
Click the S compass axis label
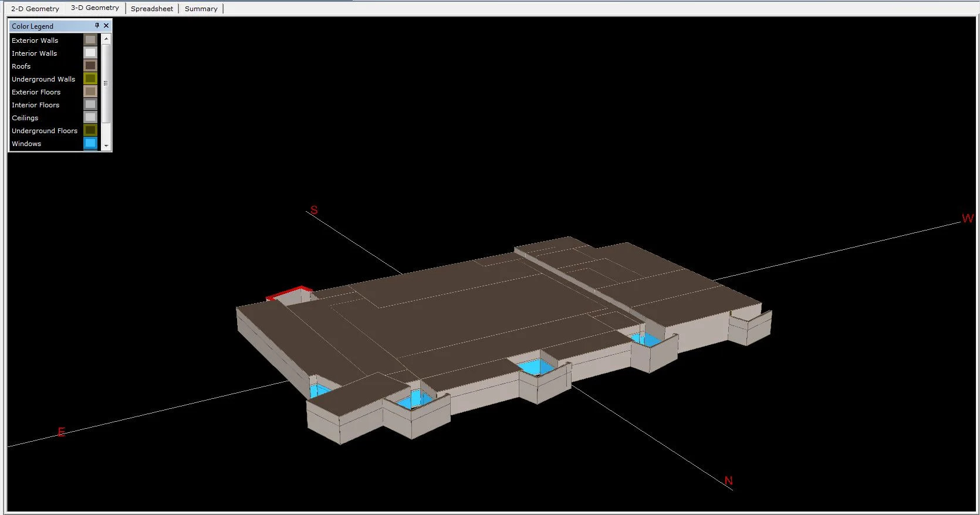tap(314, 210)
